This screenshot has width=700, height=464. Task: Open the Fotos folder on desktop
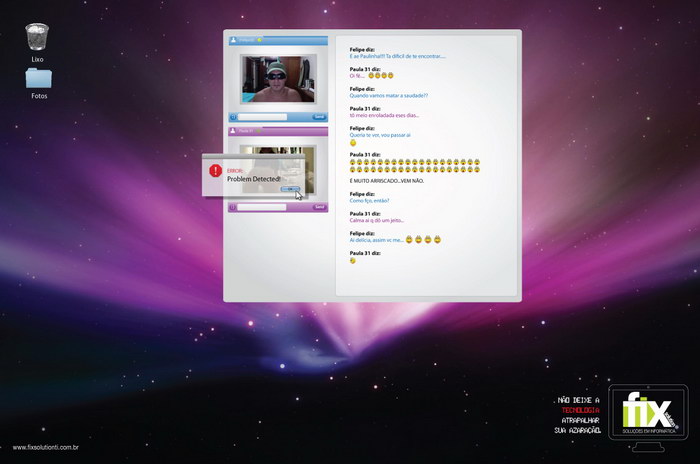coord(39,78)
